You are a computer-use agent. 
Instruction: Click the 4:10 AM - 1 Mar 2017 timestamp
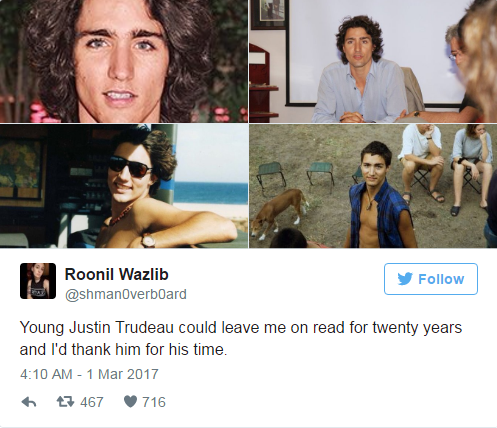point(89,374)
